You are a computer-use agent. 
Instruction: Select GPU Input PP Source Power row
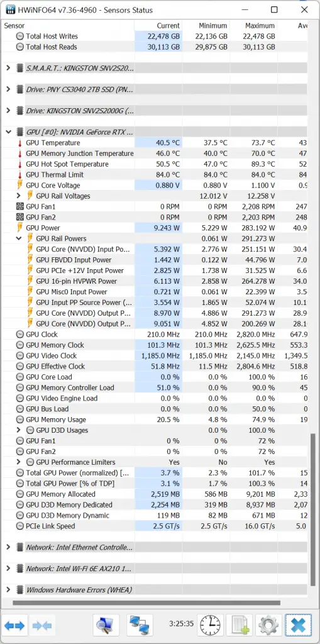154,303
